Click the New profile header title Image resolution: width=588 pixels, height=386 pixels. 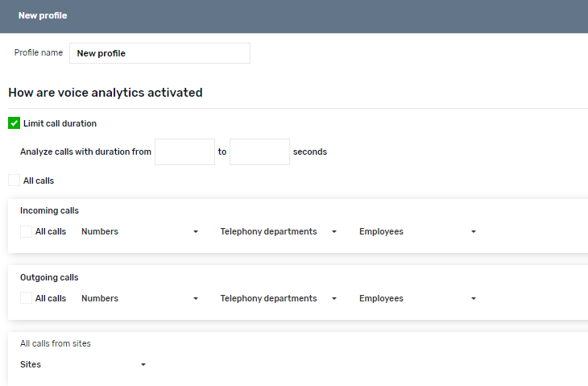tap(43, 15)
